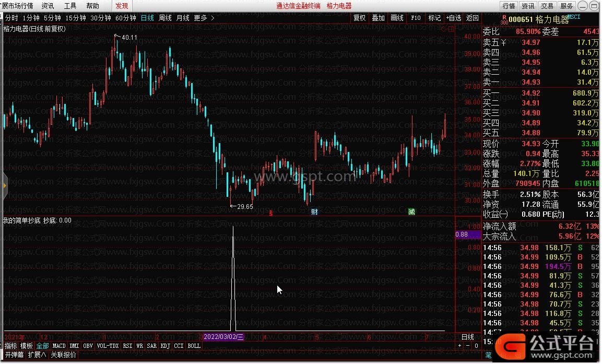The image size is (602, 364).
Task: Click the 服务 service button
Action: coord(566,6)
